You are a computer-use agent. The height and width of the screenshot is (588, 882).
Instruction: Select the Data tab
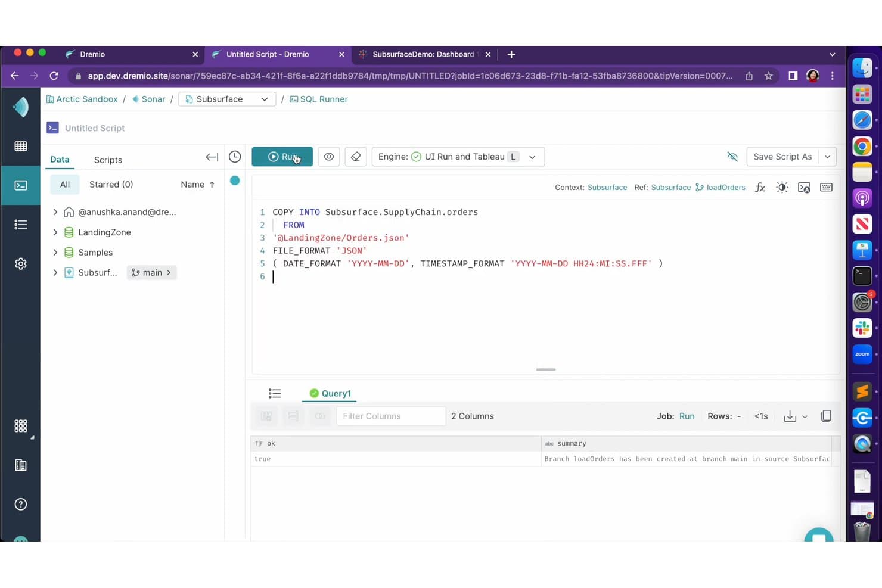[60, 160]
